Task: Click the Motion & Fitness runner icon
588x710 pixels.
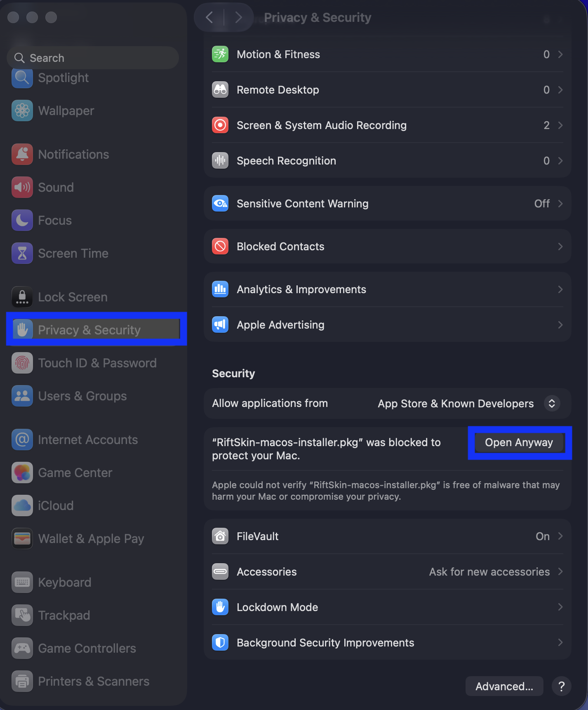Action: click(x=220, y=54)
